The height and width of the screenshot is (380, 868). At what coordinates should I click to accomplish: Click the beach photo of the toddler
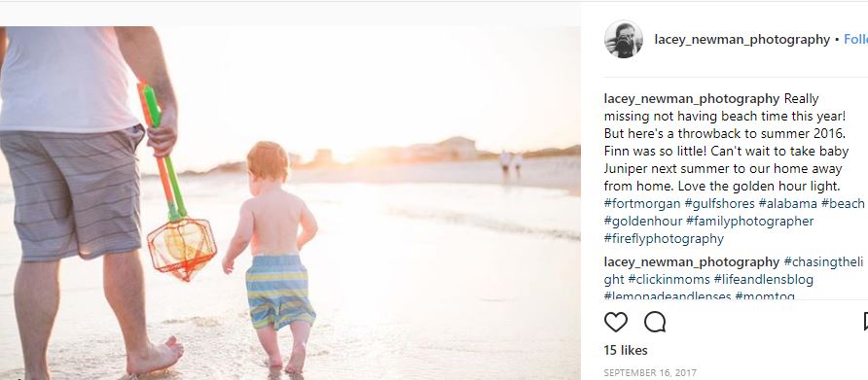point(290,202)
